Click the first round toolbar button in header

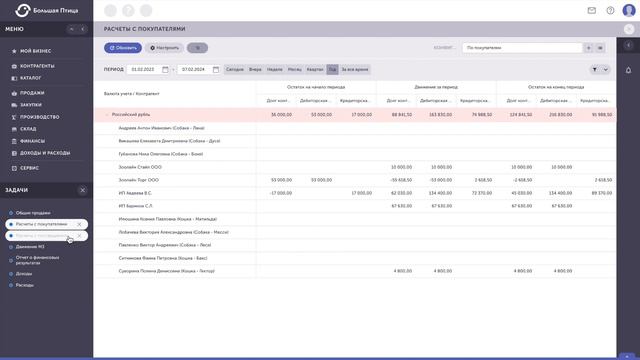tap(110, 11)
